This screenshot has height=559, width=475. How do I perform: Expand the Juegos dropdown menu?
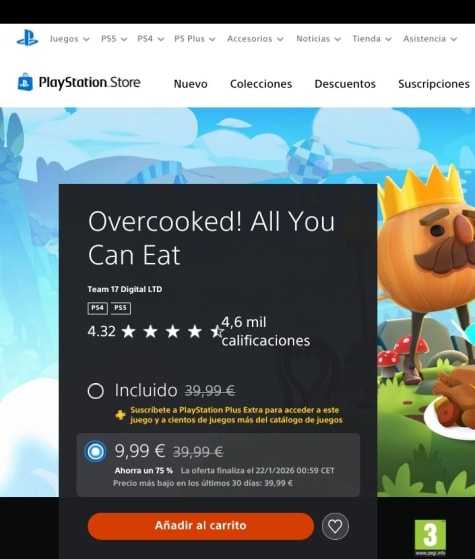(69, 39)
